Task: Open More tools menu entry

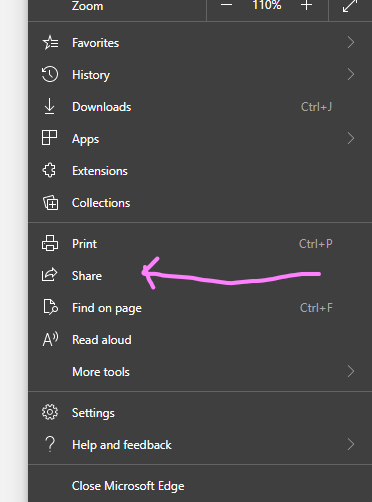Action: pyautogui.click(x=200, y=372)
